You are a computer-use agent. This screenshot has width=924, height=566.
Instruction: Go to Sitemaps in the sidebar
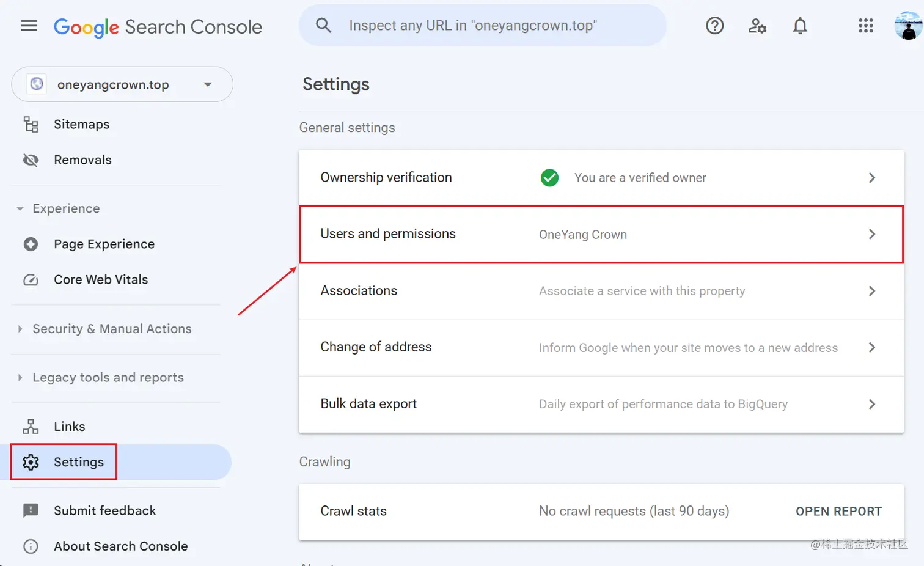coord(82,124)
